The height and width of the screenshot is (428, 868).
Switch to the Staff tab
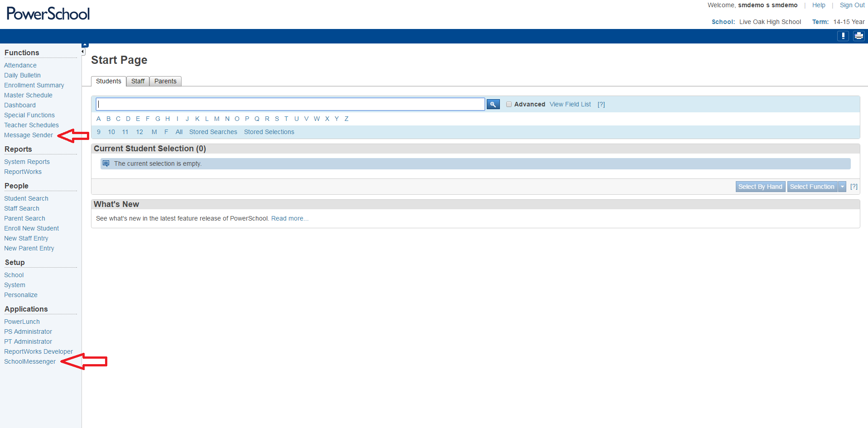click(x=138, y=81)
